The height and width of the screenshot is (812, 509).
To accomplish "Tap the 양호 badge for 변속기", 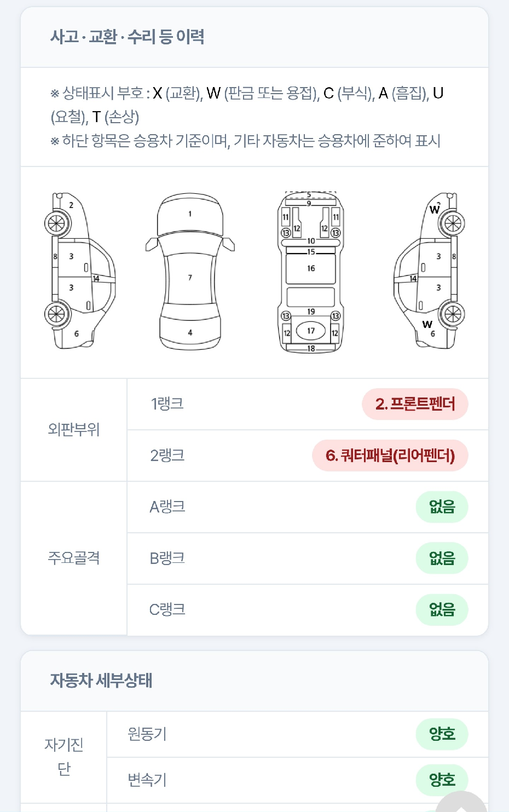I will 442,780.
